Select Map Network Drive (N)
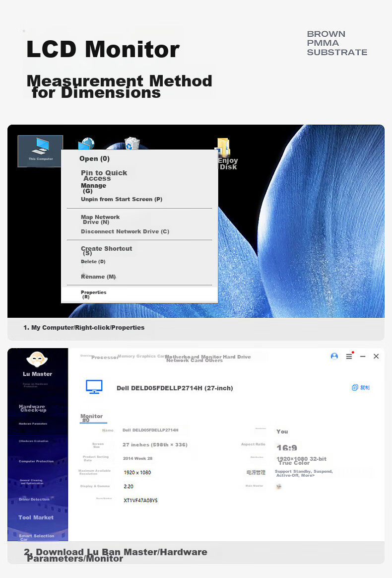 pos(100,219)
